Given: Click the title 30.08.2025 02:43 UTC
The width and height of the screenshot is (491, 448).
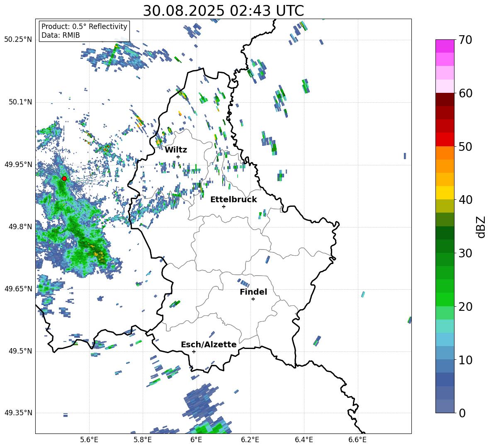Looking at the screenshot, I should (x=223, y=11).
